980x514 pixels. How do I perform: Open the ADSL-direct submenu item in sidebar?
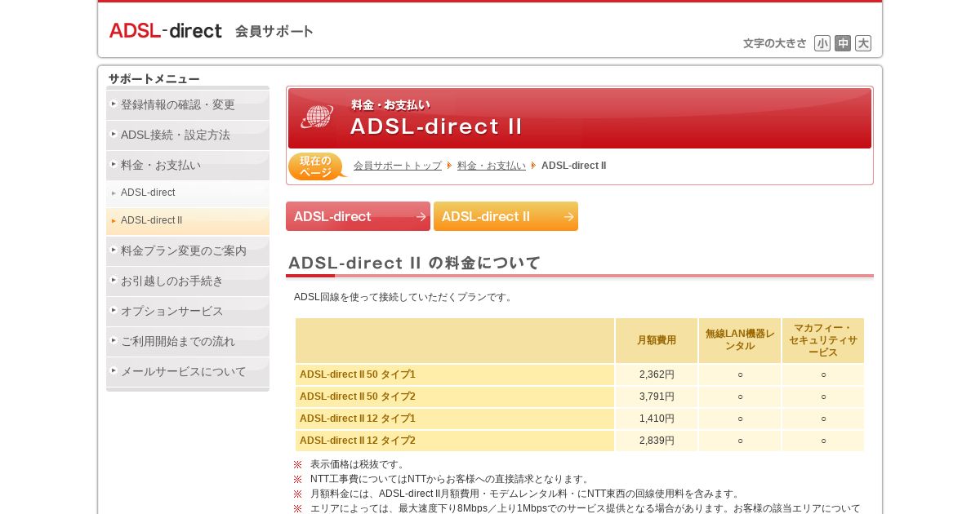(188, 193)
